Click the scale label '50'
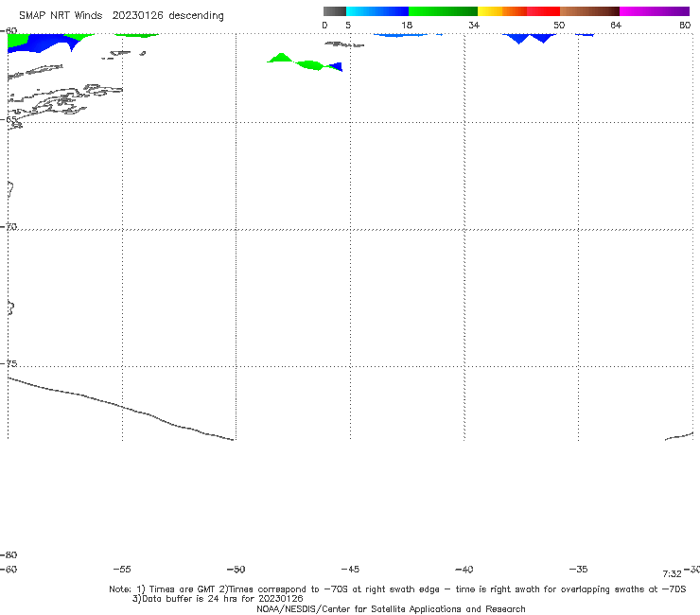The height and width of the screenshot is (615, 700). 559,25
